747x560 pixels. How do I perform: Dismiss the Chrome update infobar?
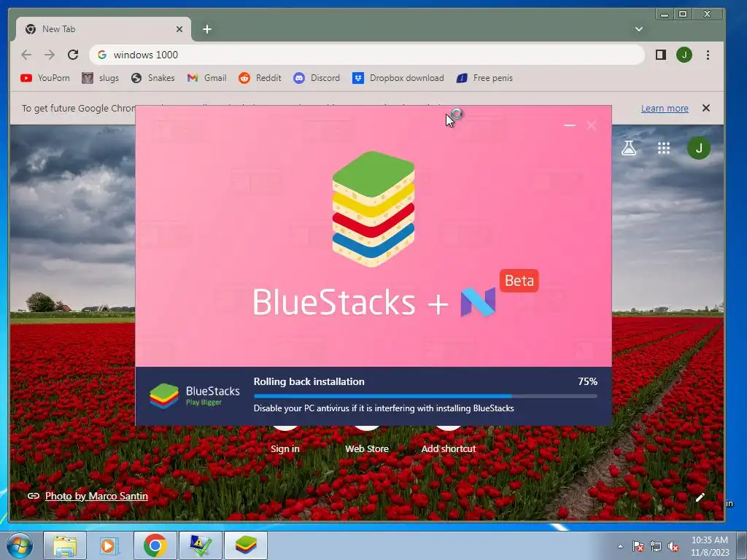pyautogui.click(x=706, y=108)
